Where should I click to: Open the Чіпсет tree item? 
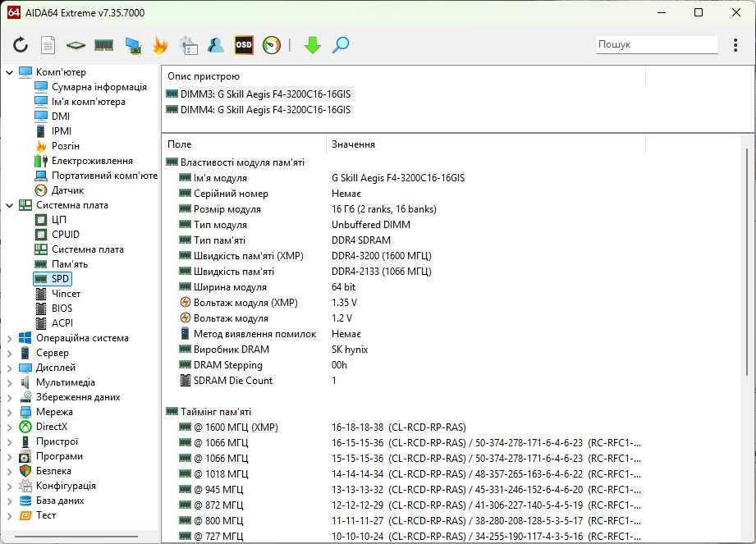57,294
